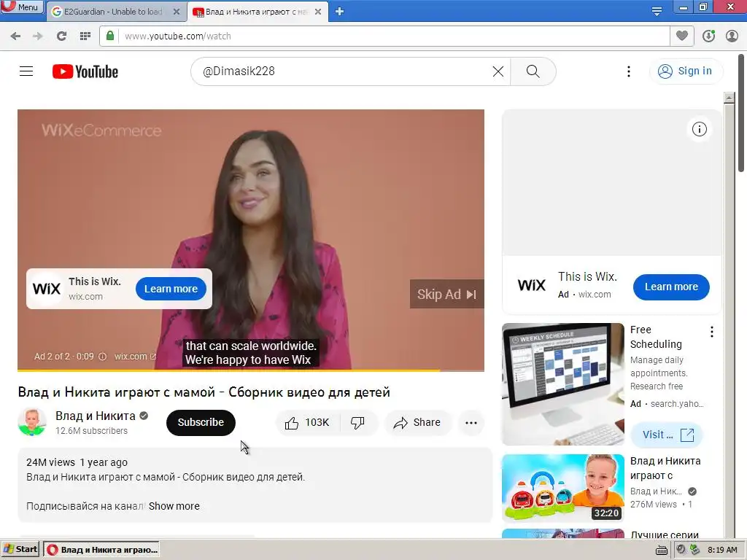Open the wix.com link in video player
Viewport: 747px width, 560px height.
135,357
